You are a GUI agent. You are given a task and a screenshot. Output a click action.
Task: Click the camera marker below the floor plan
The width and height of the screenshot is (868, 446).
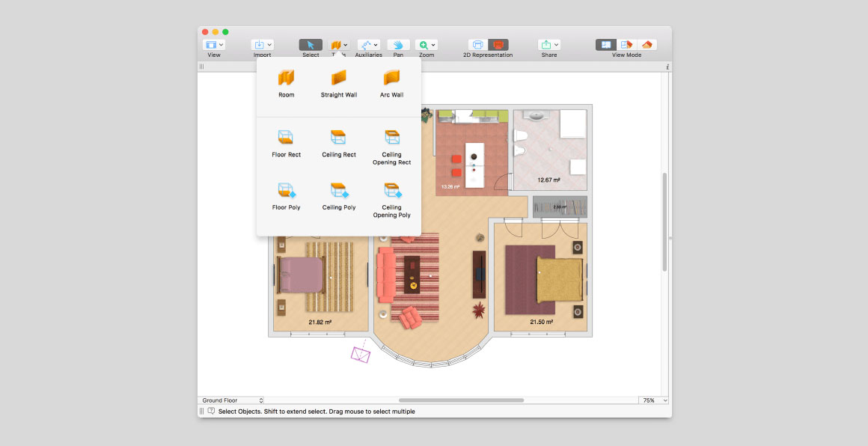361,353
